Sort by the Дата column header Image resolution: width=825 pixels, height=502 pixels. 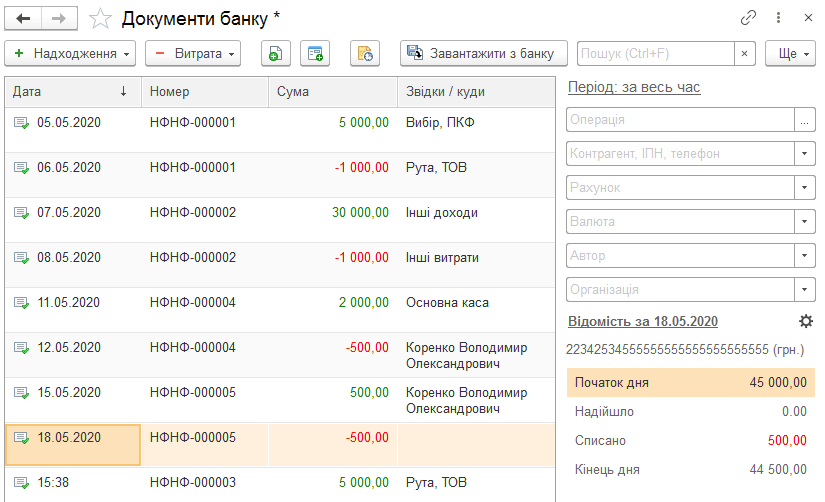73,92
